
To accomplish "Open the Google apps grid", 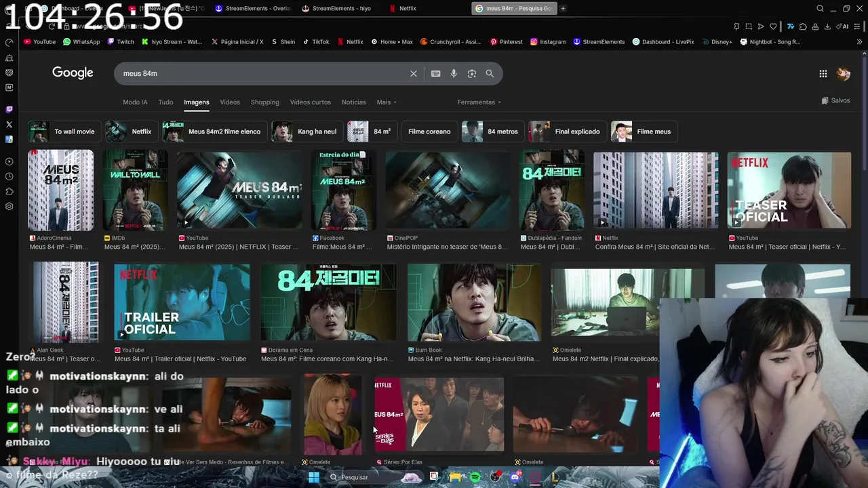I will tap(823, 73).
